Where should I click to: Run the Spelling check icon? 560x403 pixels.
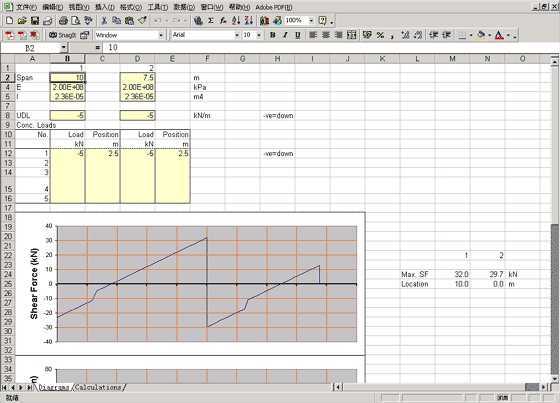coord(88,21)
